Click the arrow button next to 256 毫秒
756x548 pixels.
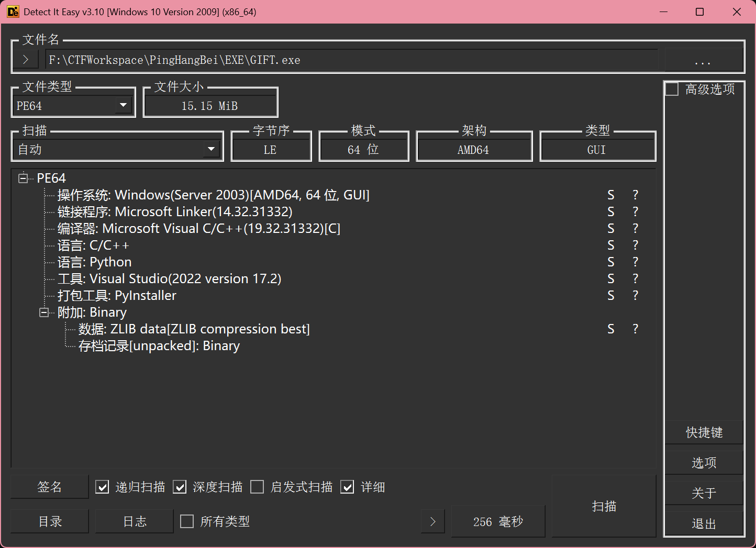click(433, 521)
